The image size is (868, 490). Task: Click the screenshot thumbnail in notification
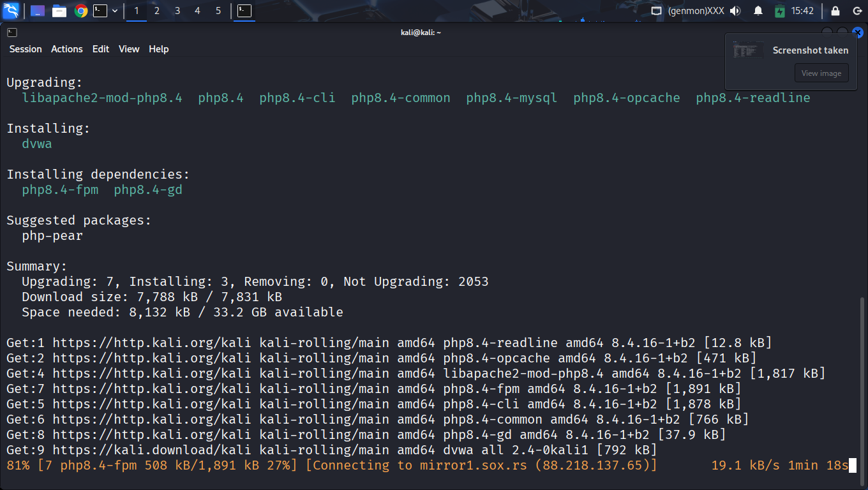point(748,50)
